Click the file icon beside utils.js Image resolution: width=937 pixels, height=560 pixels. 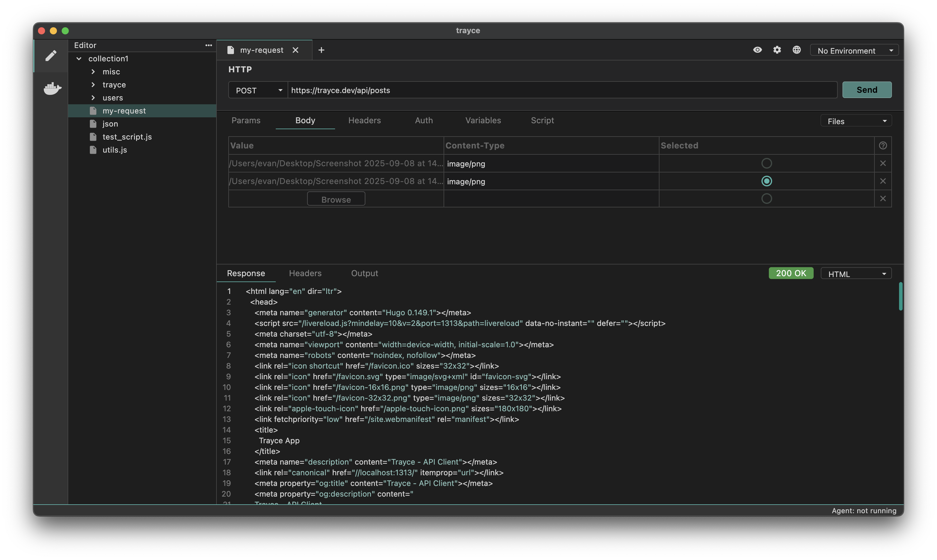93,150
